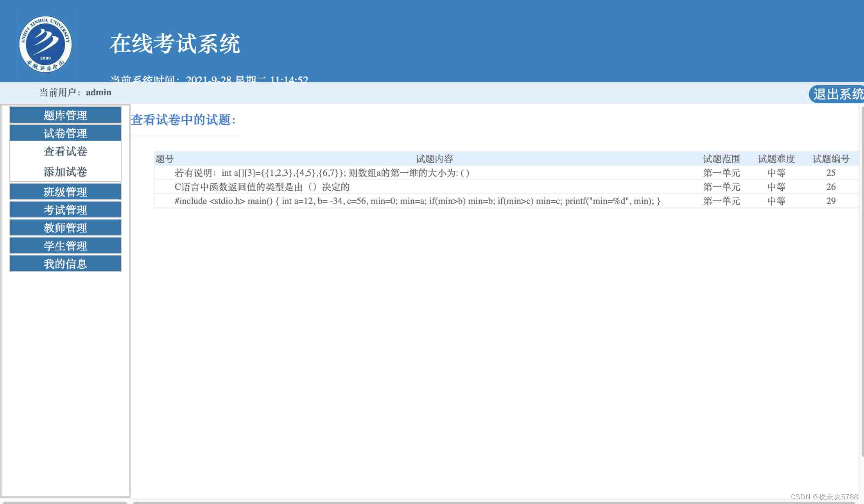Viewport: 864px width, 504px height.
Task: Expand the 考试管理 menu section
Action: click(65, 210)
